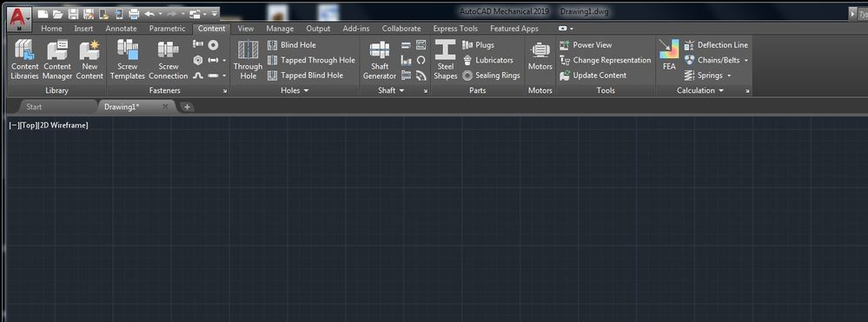
Task: Open a file via Quick Access toolbar
Action: click(x=57, y=14)
